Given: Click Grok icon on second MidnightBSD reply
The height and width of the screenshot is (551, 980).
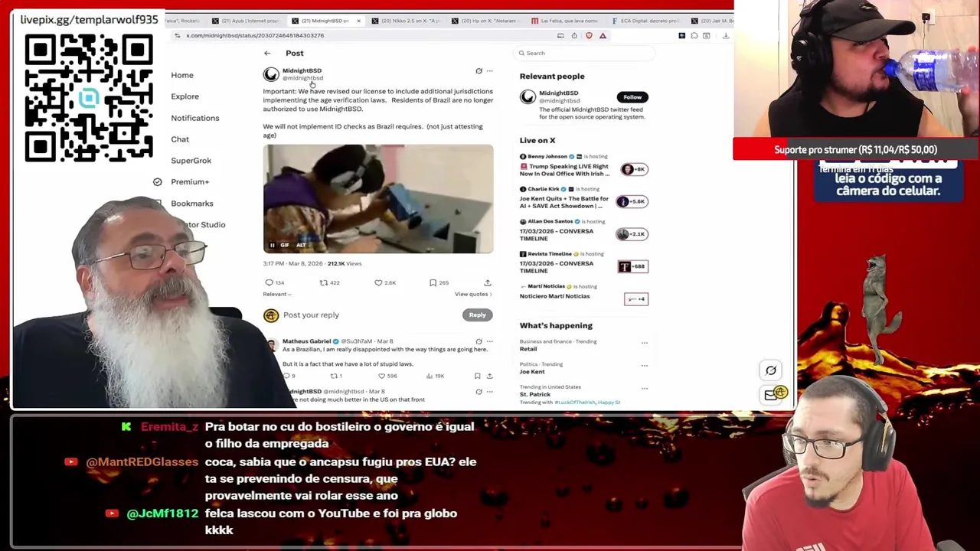Looking at the screenshot, I should [479, 392].
